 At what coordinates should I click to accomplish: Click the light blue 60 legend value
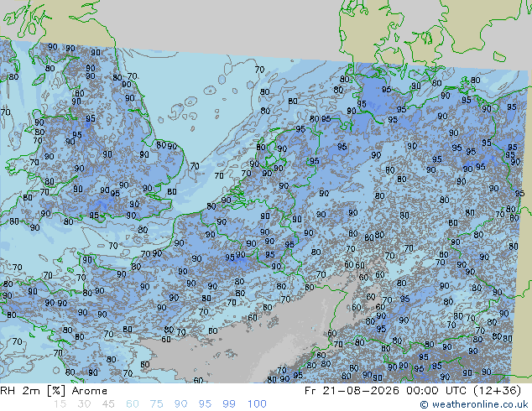point(133,404)
